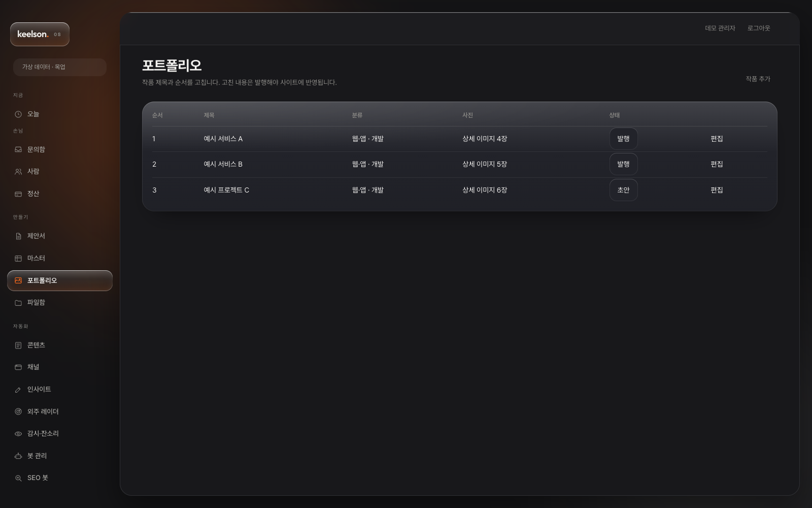Navigate to 제안서 in the sidebar
The image size is (812, 508).
(60, 236)
